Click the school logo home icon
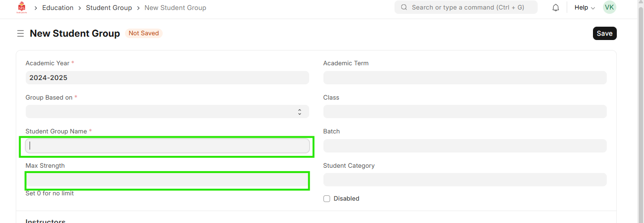This screenshot has height=223, width=644. click(x=21, y=8)
